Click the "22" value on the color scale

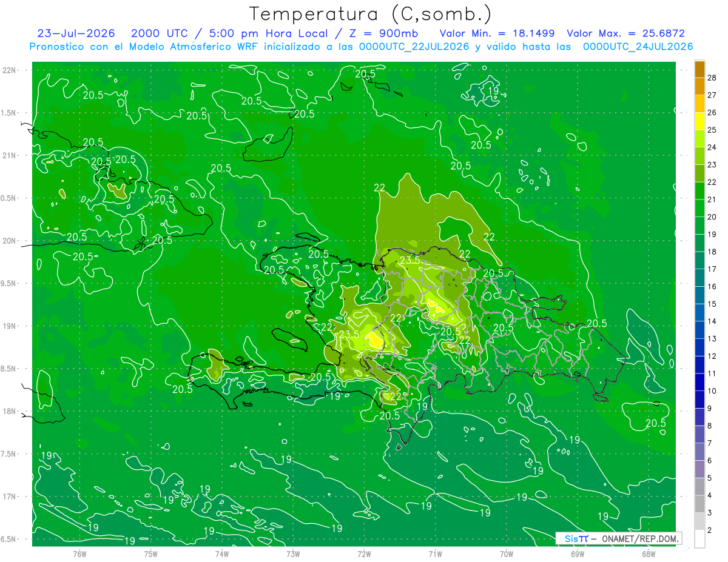[x=712, y=182]
